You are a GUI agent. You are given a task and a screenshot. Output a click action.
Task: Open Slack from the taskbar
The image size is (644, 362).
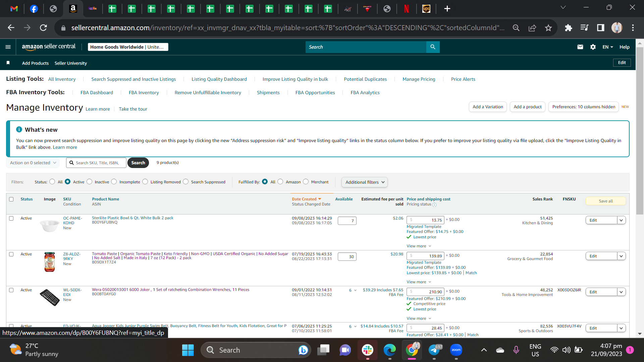[x=368, y=350]
